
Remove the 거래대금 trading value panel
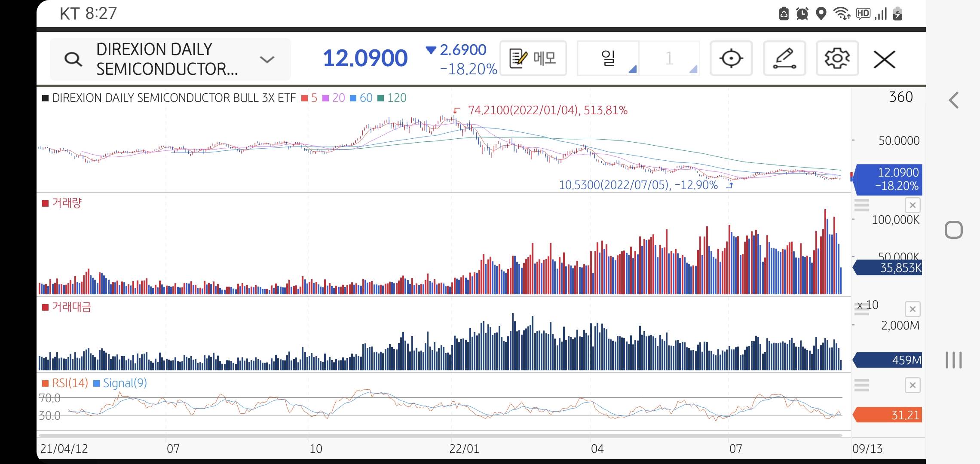point(912,309)
